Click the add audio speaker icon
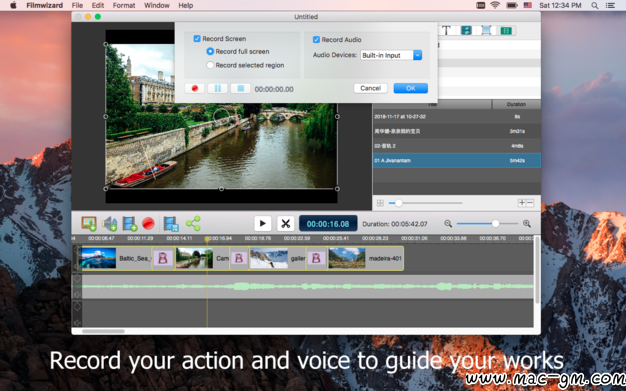This screenshot has height=391, width=626. (x=109, y=224)
